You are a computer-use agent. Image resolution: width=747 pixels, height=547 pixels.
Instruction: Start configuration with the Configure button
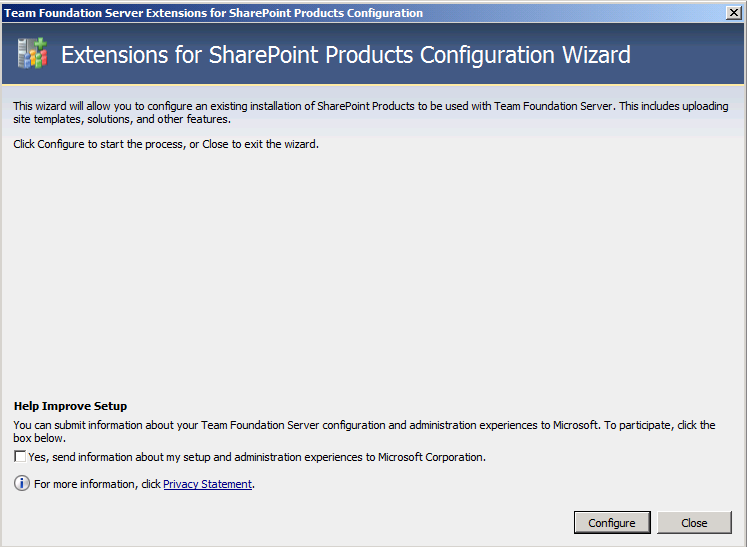pos(612,523)
